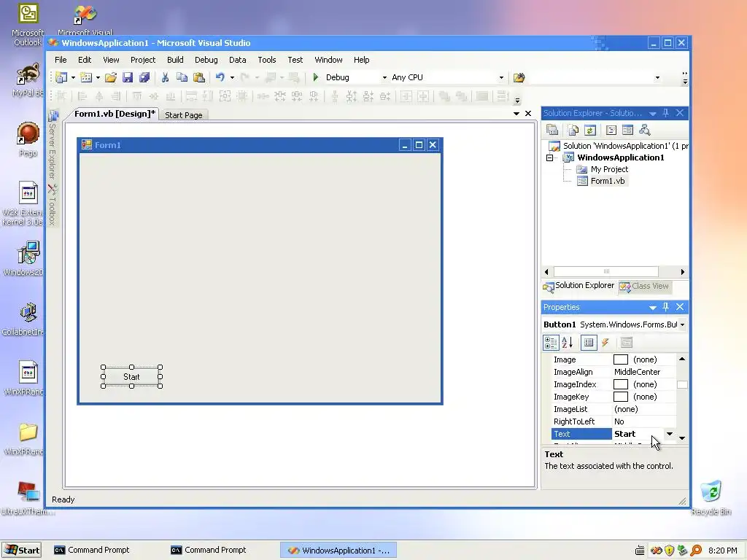Save Form1.vb using the floppy disk icon

tap(127, 77)
